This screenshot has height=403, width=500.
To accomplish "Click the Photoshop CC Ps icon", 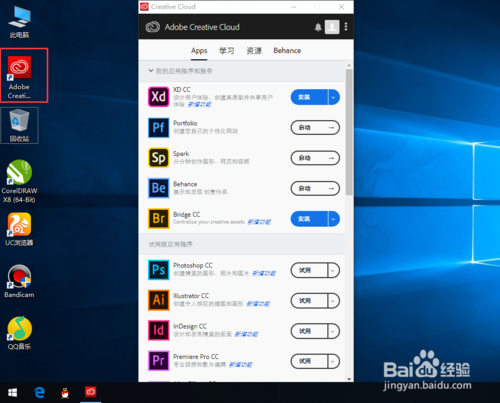I will pos(159,270).
